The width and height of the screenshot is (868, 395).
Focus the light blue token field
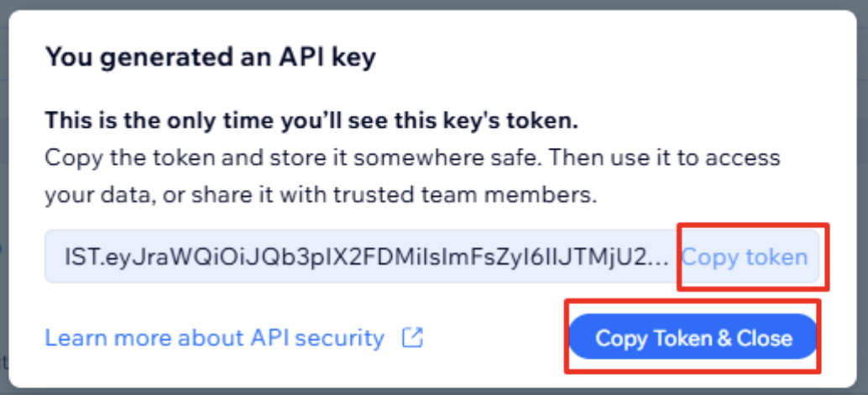point(431,257)
